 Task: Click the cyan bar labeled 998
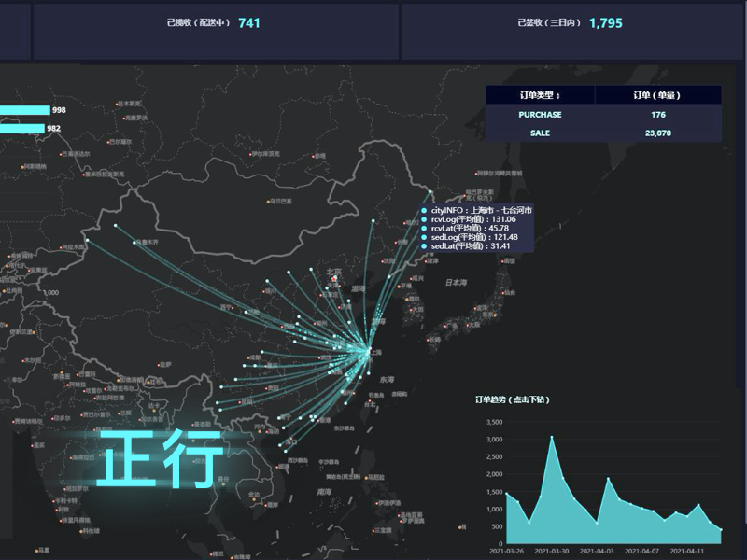click(x=24, y=110)
